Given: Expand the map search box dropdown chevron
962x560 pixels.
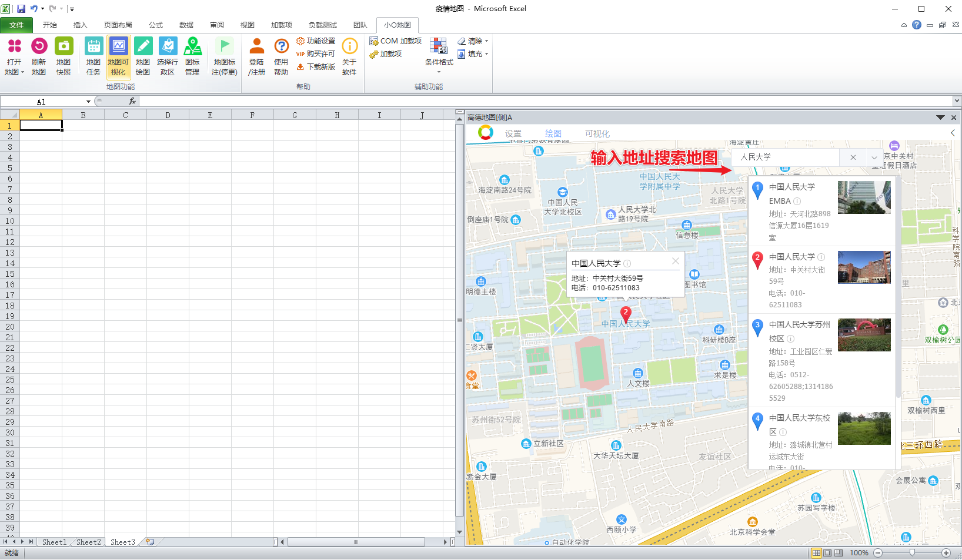Looking at the screenshot, I should (x=874, y=157).
